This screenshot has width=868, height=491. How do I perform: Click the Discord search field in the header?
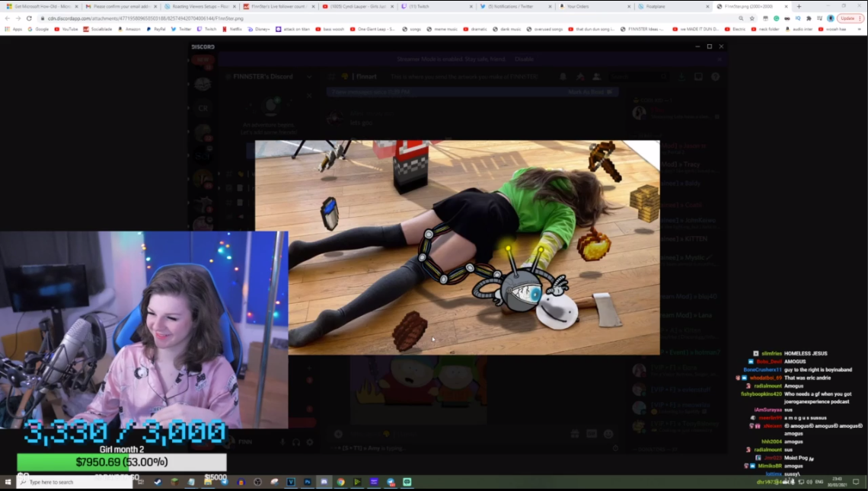(x=640, y=77)
